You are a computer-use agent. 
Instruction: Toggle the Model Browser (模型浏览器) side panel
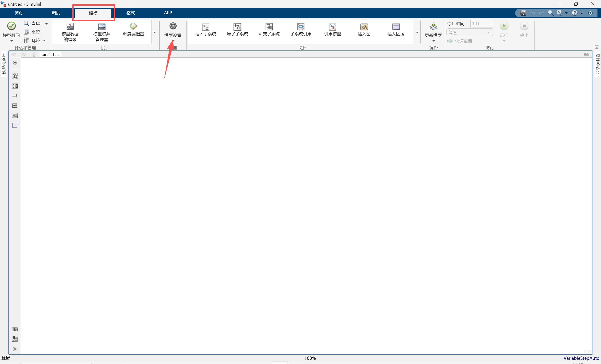(x=4, y=64)
